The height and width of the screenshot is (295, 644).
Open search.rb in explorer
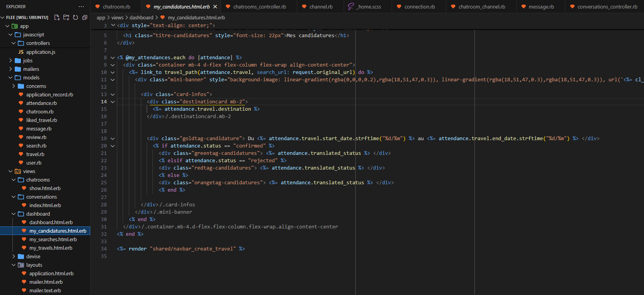(36, 146)
